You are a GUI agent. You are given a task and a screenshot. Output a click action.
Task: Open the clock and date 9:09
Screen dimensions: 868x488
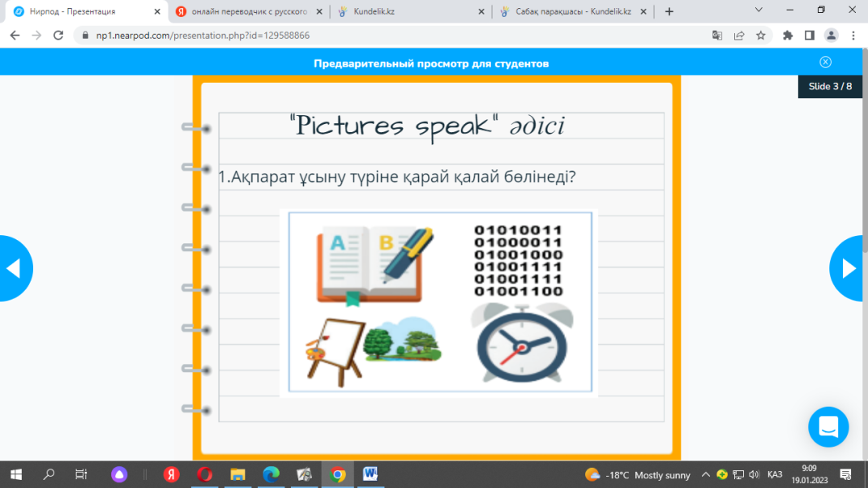810,475
